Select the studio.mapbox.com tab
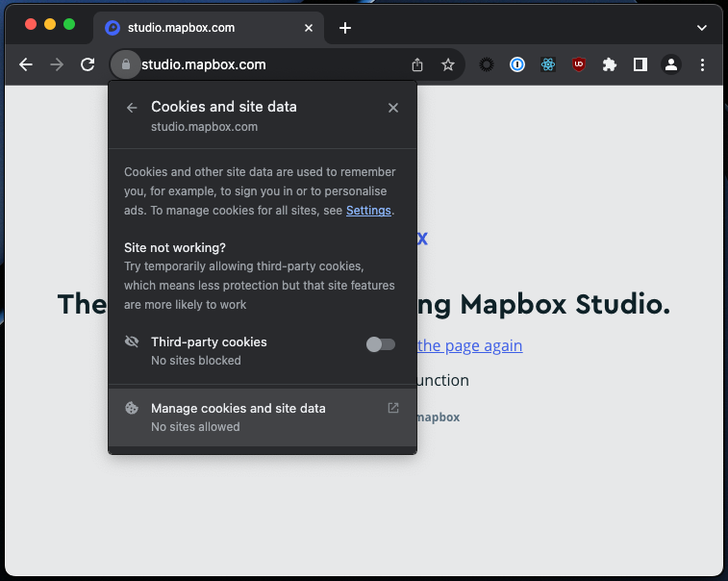 tap(192, 28)
